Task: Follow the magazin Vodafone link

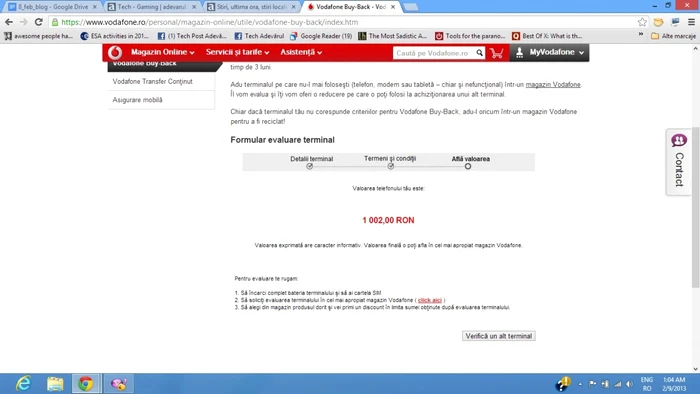Action: point(553,84)
